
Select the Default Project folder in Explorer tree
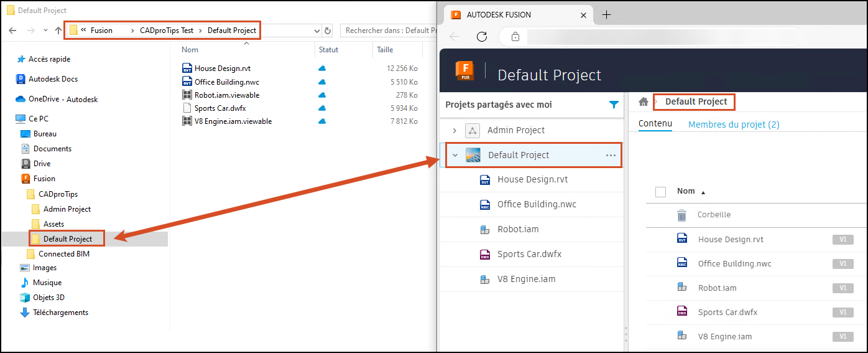tap(68, 239)
